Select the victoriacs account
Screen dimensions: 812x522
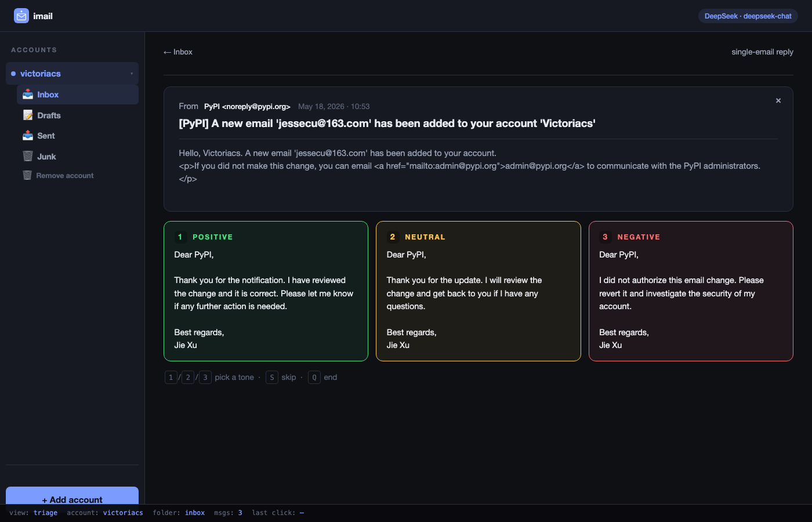pos(72,74)
